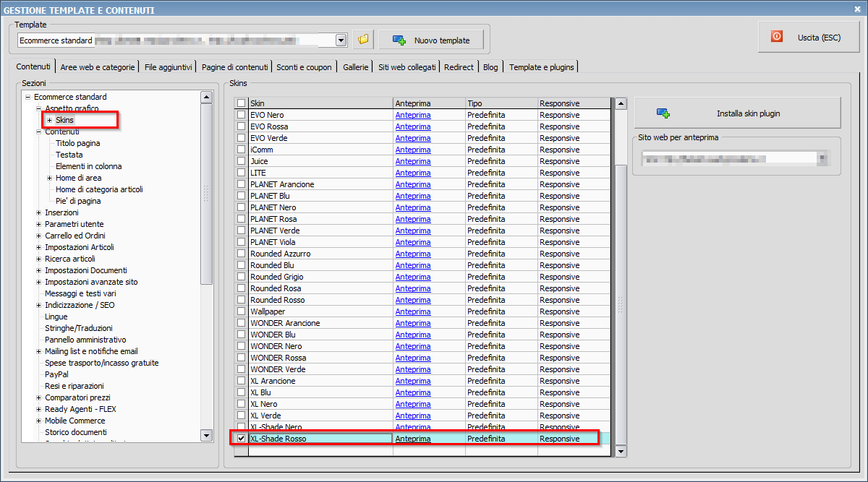This screenshot has height=482, width=868.
Task: Click up arrow of Skins table scrollbar
Action: click(x=621, y=104)
